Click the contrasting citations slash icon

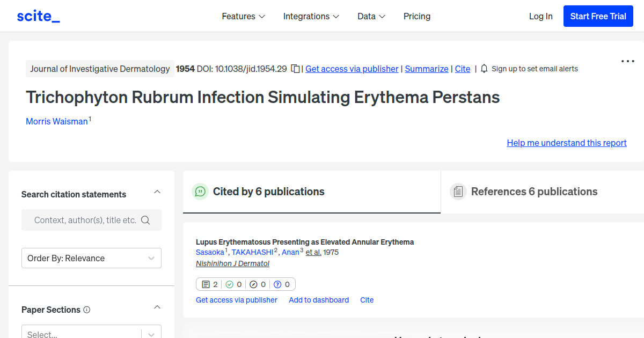tap(254, 284)
